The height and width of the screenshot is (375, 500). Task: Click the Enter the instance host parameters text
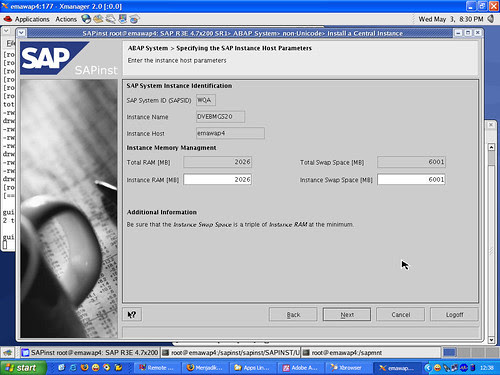[x=177, y=60]
